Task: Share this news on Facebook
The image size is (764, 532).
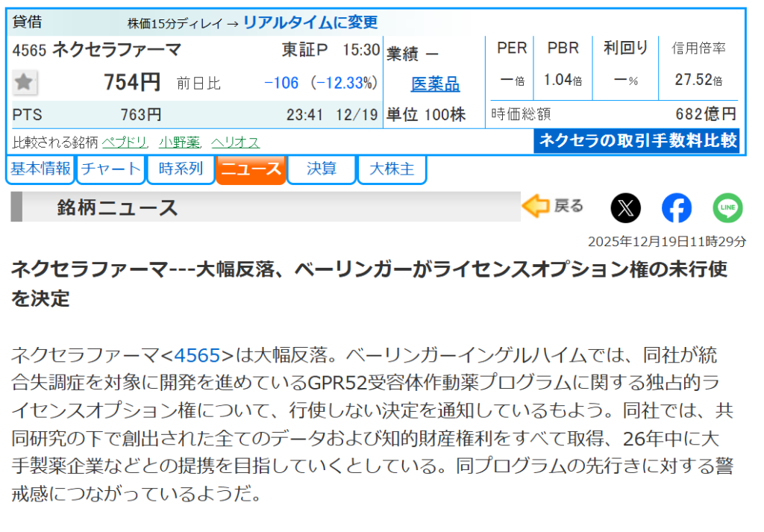Action: click(676, 208)
